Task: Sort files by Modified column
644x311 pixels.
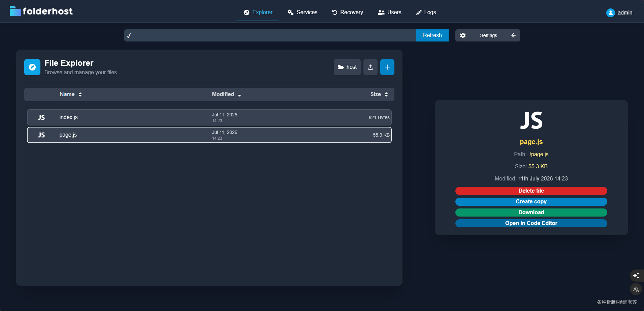Action: 226,94
